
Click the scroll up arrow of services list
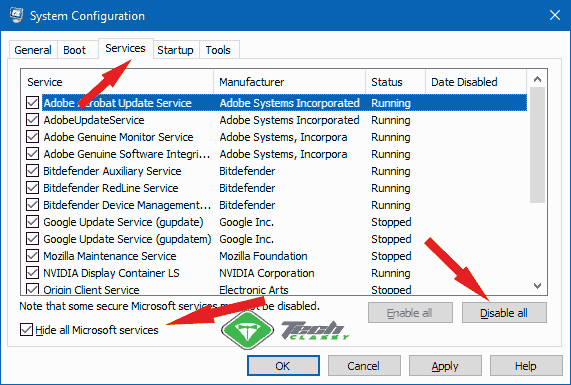[x=537, y=79]
